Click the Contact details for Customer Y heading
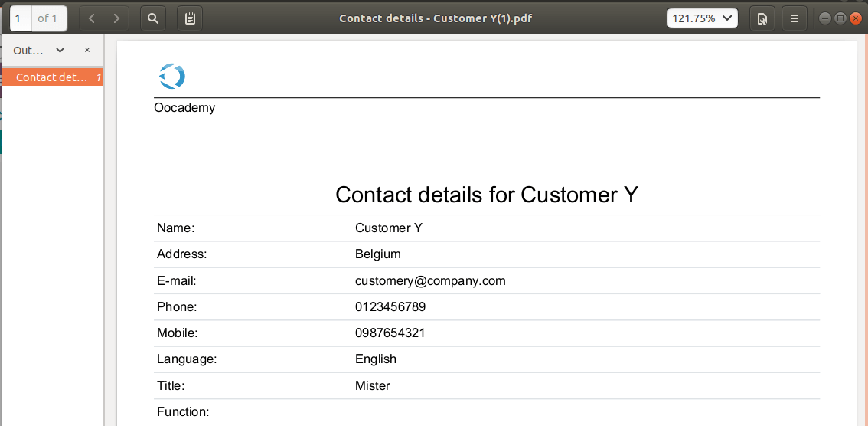Image resolution: width=868 pixels, height=426 pixels. 487,195
